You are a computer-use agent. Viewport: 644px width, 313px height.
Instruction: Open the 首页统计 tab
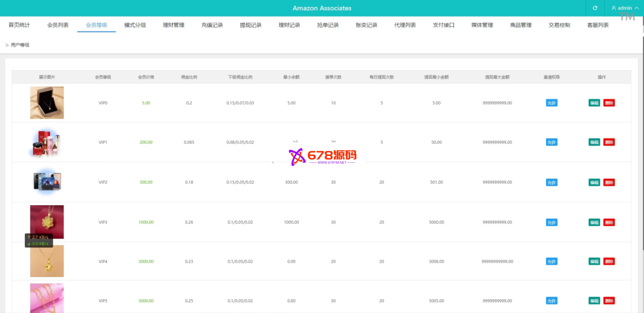[x=19, y=25]
